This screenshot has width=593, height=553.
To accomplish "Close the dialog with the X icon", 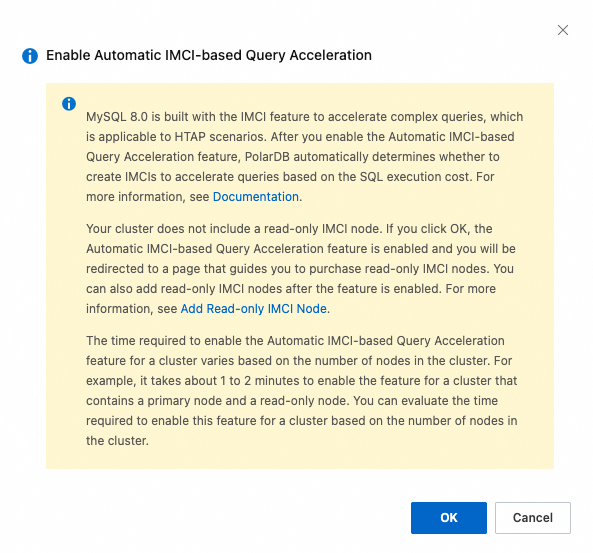I will pyautogui.click(x=563, y=30).
